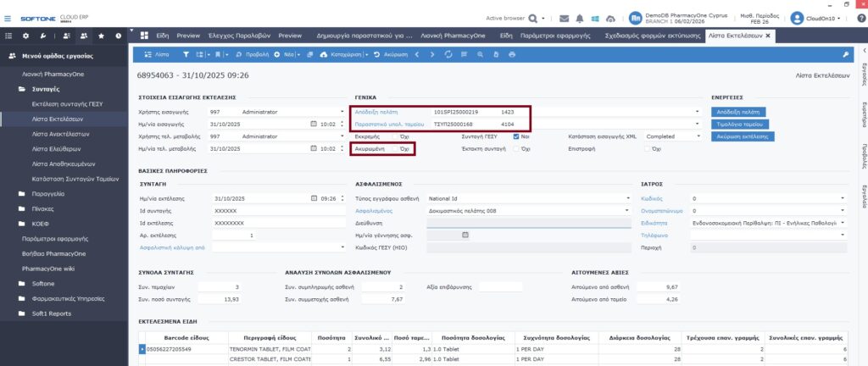Click the filter funnel icon
This screenshot has width=868, height=366.
pyautogui.click(x=187, y=54)
